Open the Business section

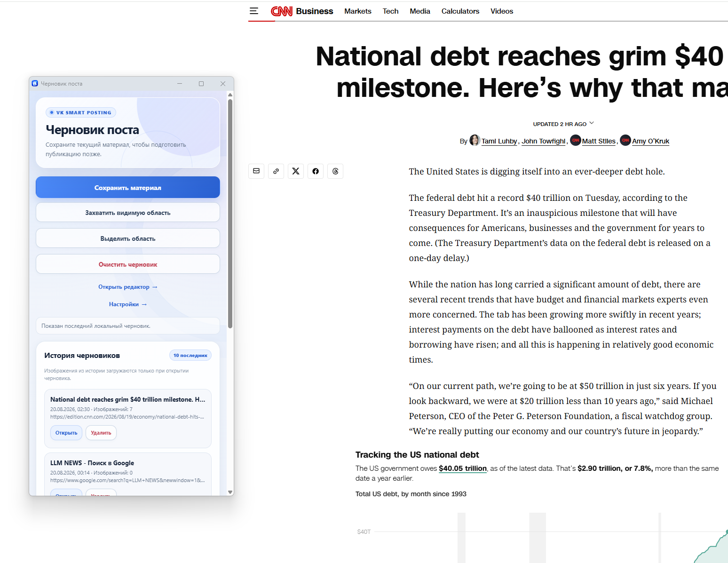315,11
